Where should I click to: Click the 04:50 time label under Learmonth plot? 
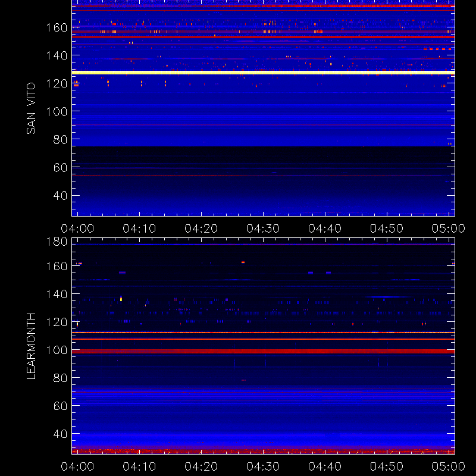click(x=386, y=466)
